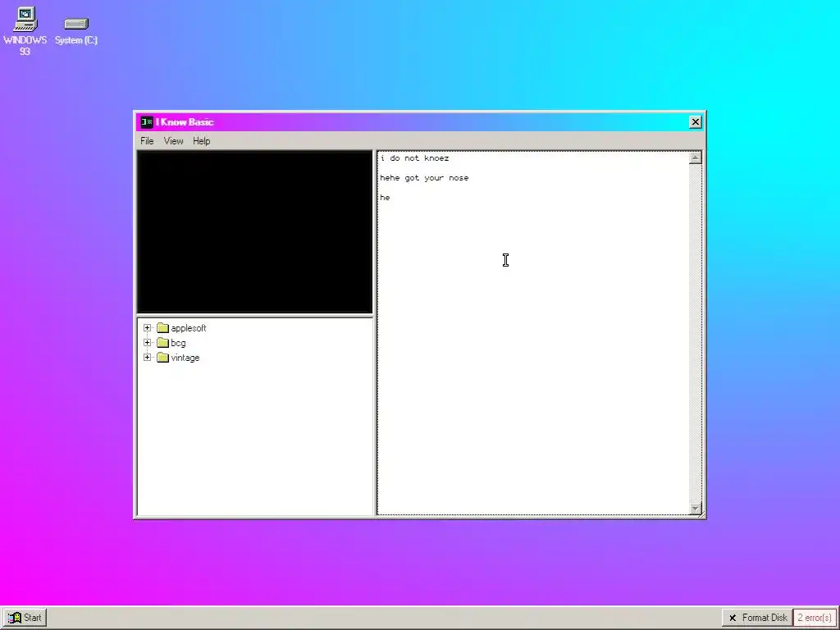Click the I Know Basic title bar icon
This screenshot has width=840, height=630.
click(147, 122)
